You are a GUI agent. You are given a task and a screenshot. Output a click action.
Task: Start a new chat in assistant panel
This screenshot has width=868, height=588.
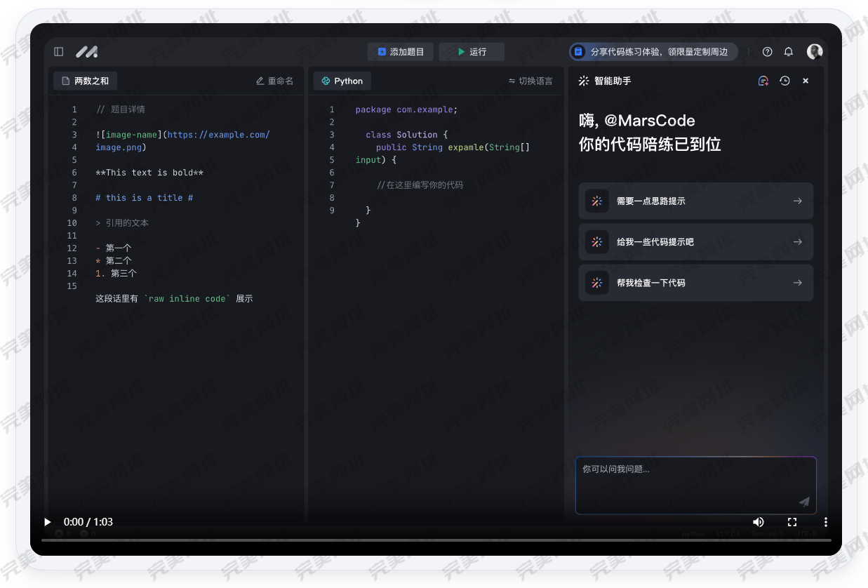763,81
